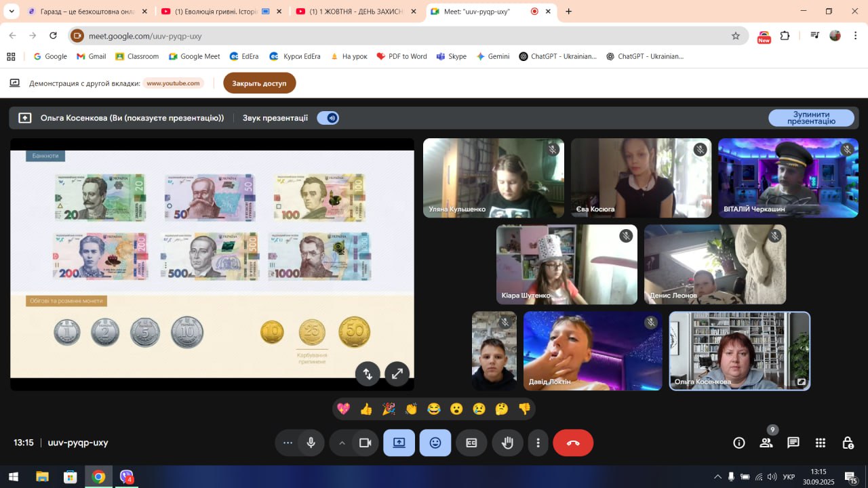Expand the presentation to fullscreen
Screen dimensions: 868x488
397,373
